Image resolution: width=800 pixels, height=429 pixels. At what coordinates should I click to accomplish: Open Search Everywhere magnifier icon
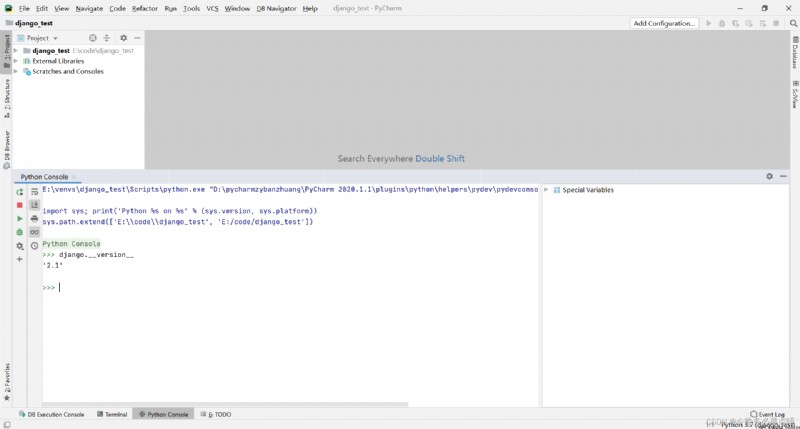tap(793, 23)
